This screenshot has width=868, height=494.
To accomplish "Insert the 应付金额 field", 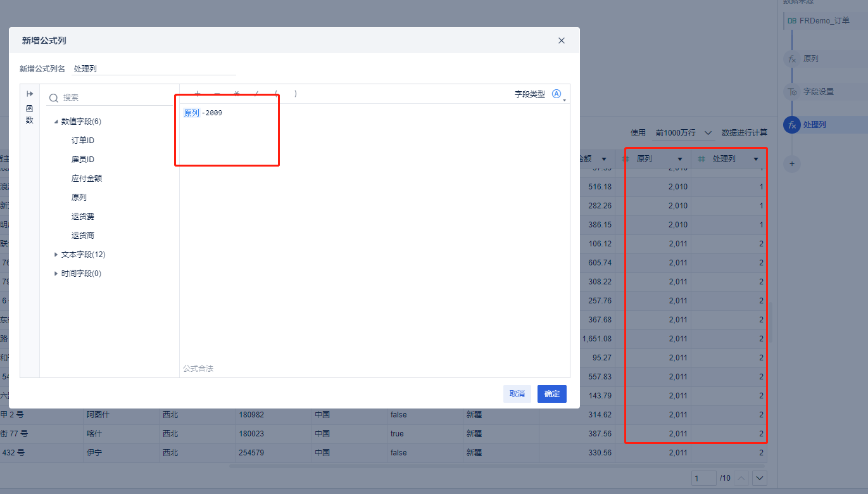I will 87,179.
